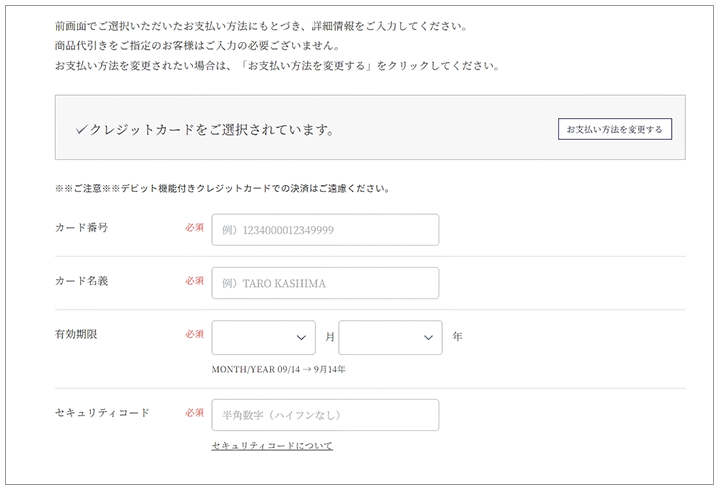Open the セキュリティコードについて link

[272, 446]
